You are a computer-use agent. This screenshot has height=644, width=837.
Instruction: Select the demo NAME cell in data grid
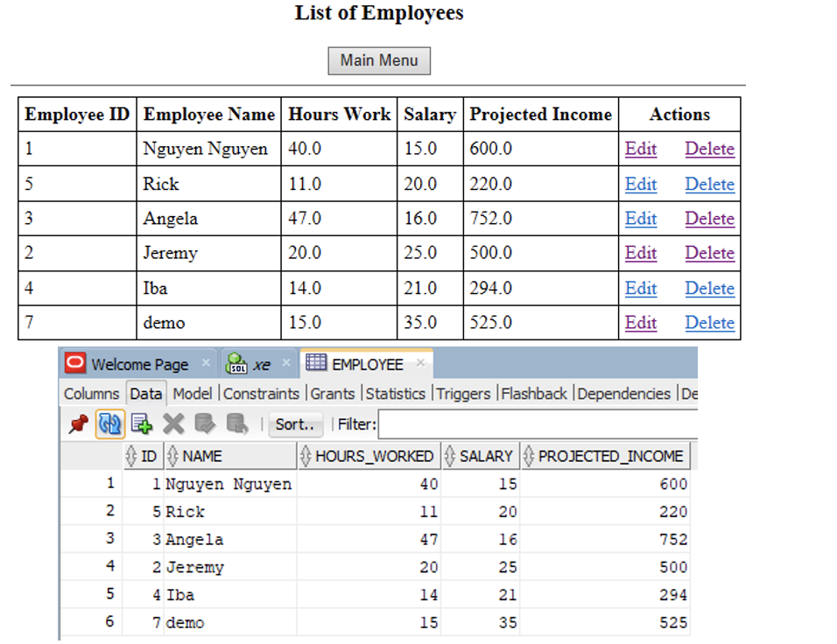[x=230, y=623]
